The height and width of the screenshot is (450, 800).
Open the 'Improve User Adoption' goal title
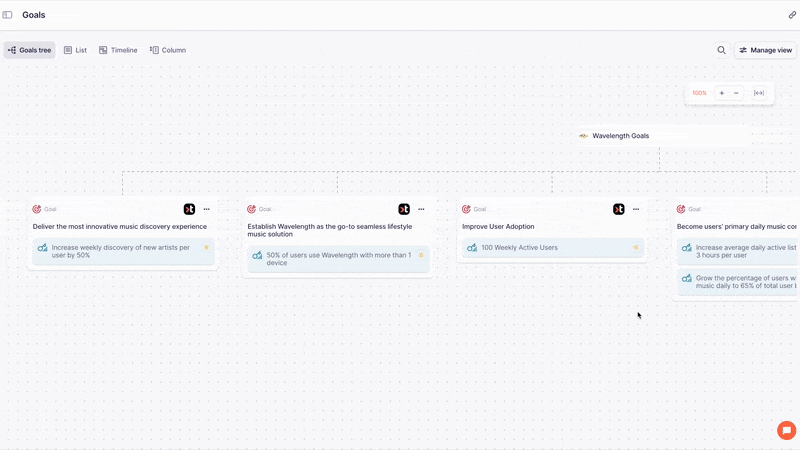pyautogui.click(x=498, y=227)
